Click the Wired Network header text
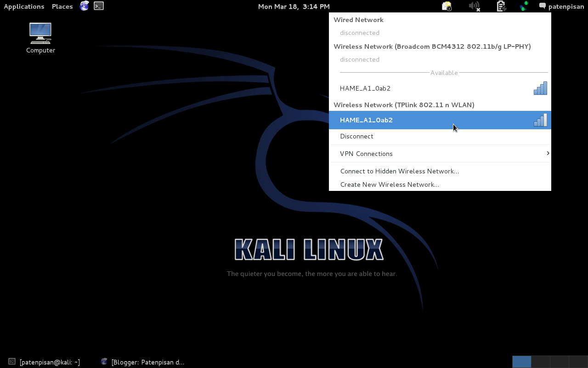 tap(358, 20)
